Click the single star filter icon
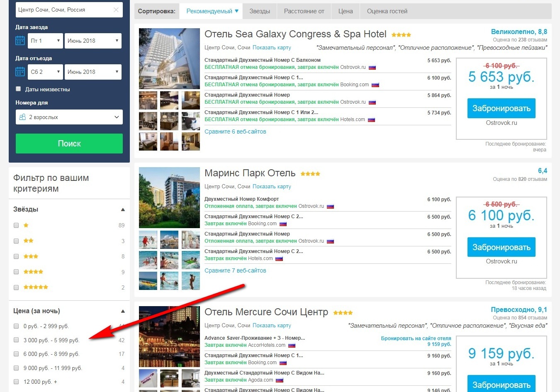 click(26, 225)
